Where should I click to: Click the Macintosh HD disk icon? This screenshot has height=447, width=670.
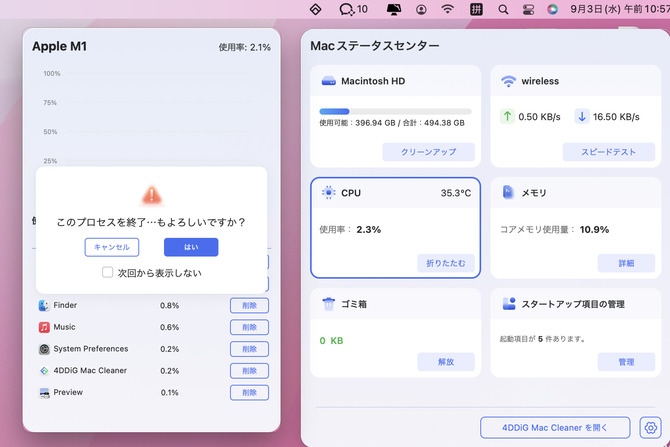328,81
